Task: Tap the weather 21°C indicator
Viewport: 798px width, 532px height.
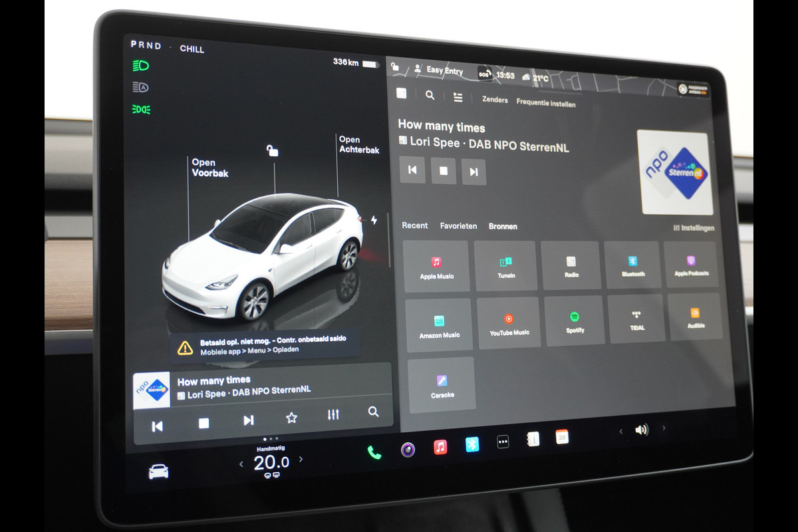Action: pos(535,78)
